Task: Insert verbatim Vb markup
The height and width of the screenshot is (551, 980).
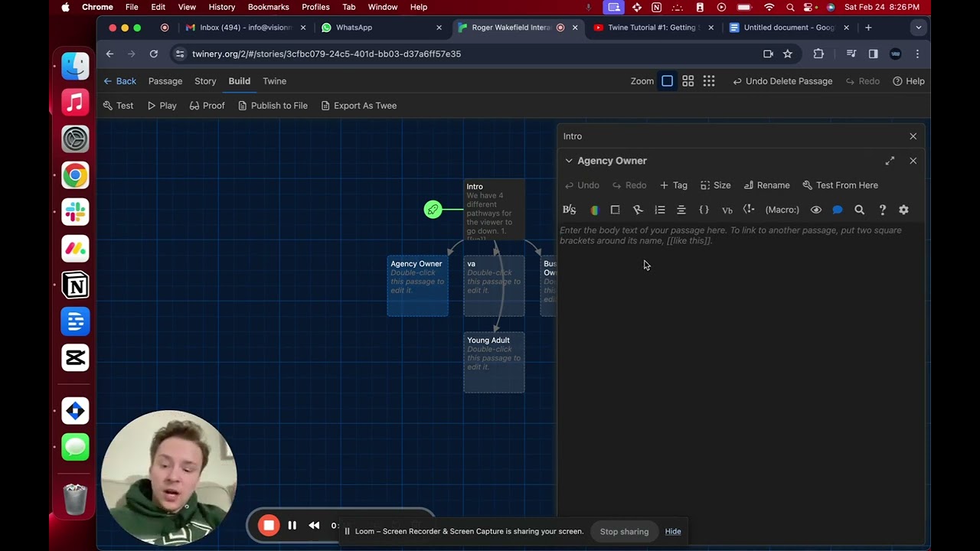Action: [727, 210]
